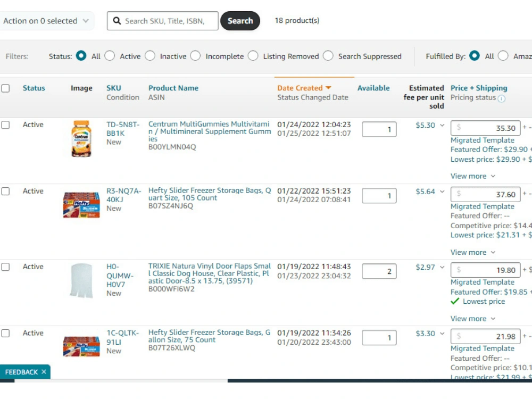
Task: Choose the All status filter radio
Action: (x=81, y=56)
